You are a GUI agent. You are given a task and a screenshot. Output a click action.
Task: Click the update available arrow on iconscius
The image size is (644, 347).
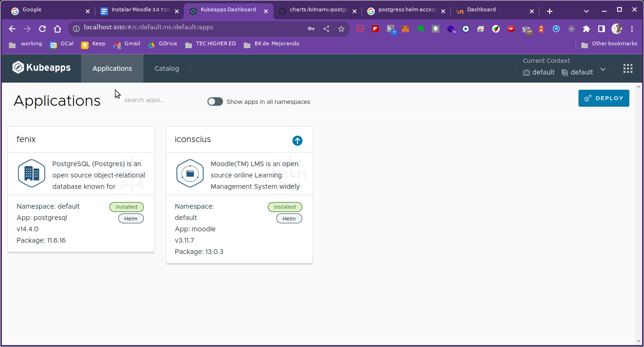297,141
